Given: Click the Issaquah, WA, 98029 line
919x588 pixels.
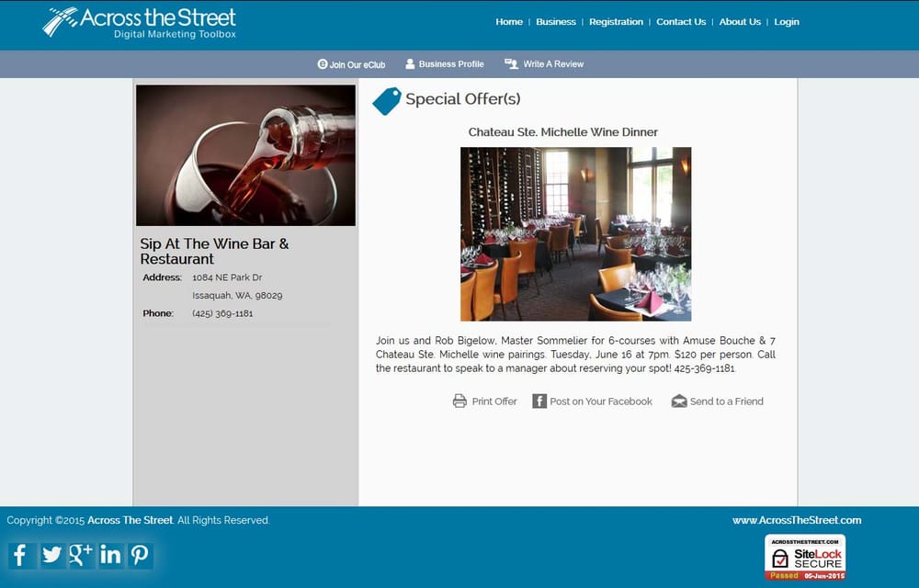Looking at the screenshot, I should [237, 295].
